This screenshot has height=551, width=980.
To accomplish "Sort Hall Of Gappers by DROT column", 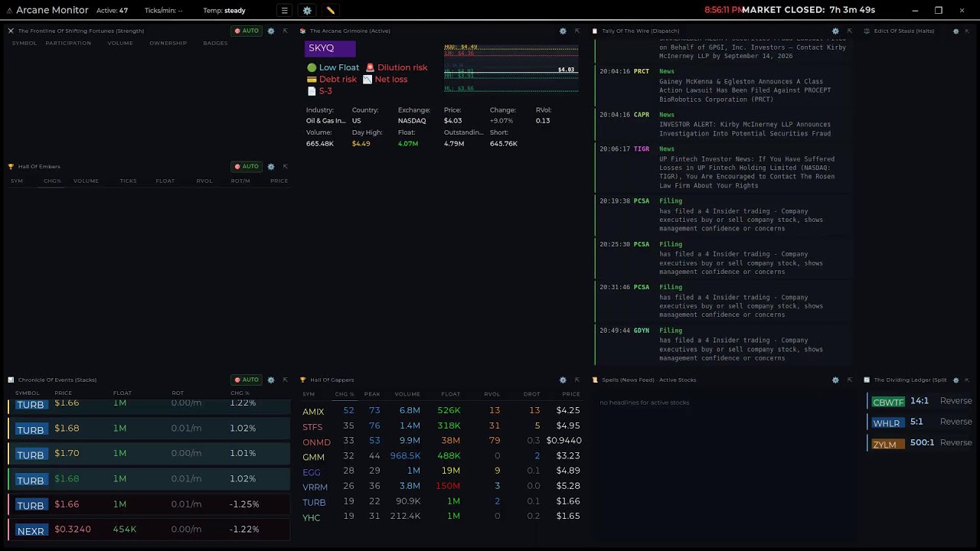I will click(531, 394).
